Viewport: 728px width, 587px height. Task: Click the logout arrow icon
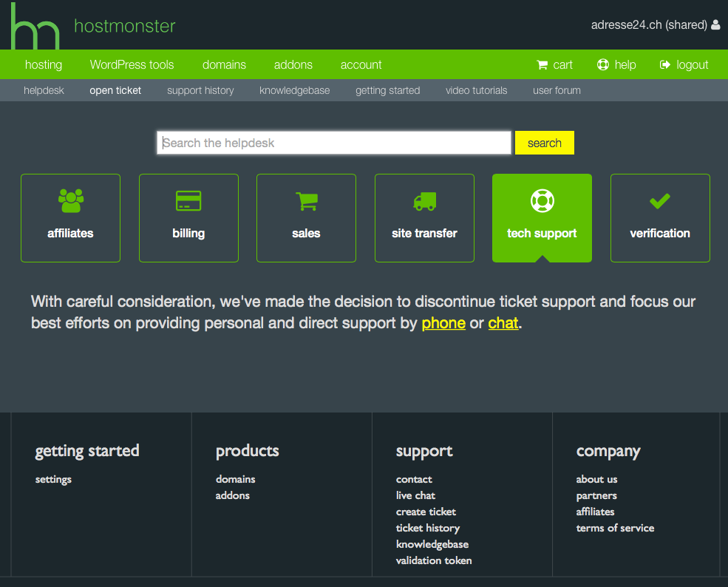tap(665, 64)
